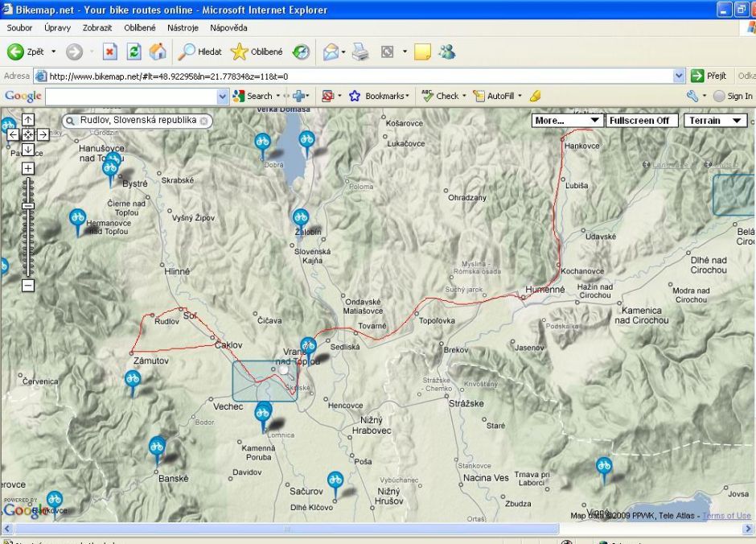
Task: Toggle the Fullscreen Off button
Action: point(639,121)
